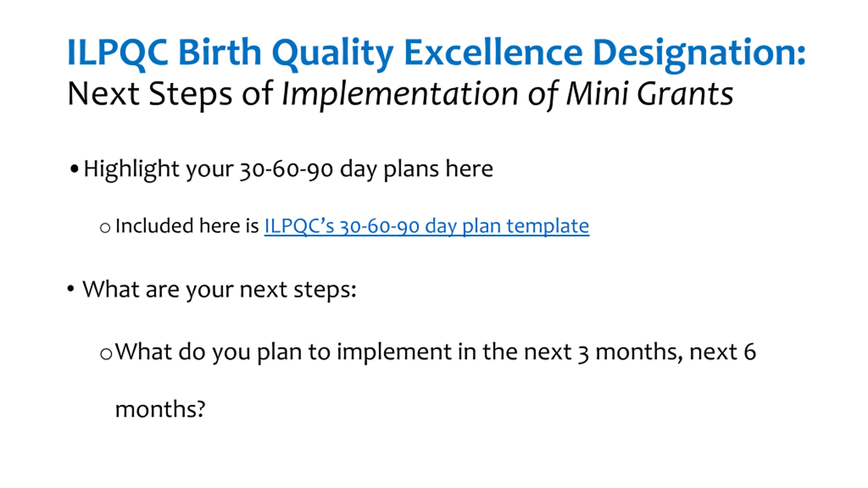Screen dimensions: 868x488
Task: Click the line What do you plan to implement
Action: pos(436,352)
